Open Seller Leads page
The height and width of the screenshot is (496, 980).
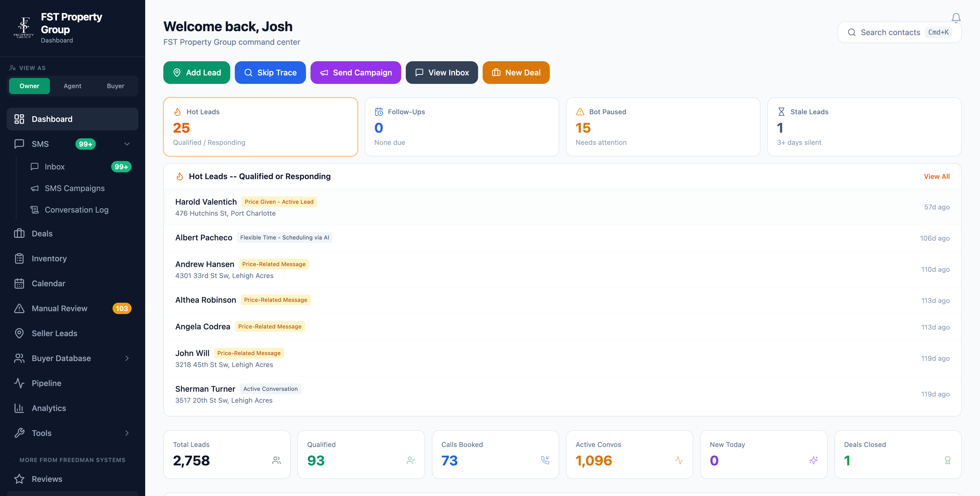point(72,333)
